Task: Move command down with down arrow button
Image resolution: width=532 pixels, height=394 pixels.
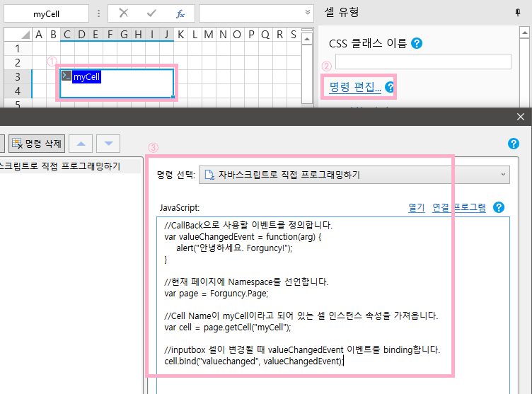Action: click(x=108, y=144)
